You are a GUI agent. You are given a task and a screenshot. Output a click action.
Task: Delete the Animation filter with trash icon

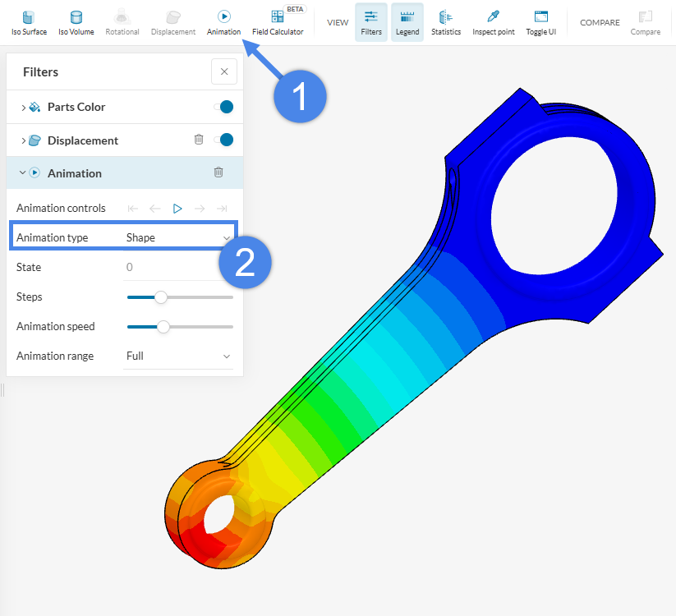coord(218,172)
